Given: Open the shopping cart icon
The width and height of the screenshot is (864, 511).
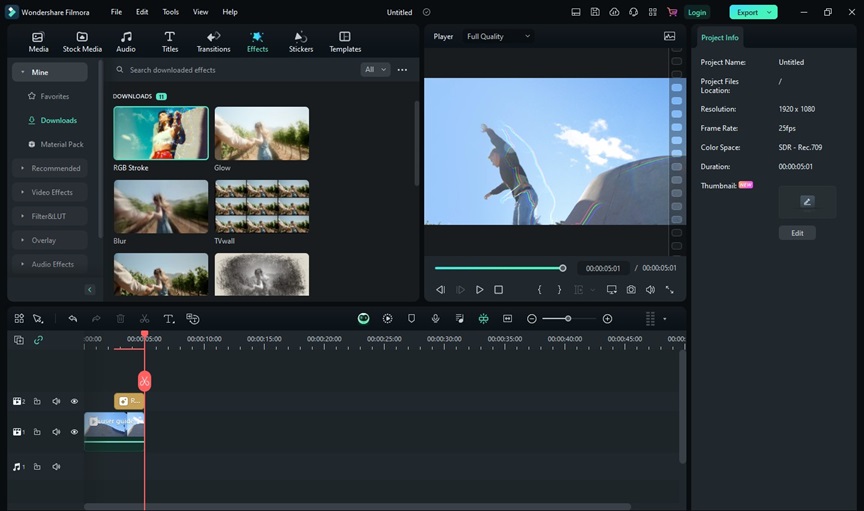Looking at the screenshot, I should 672,12.
